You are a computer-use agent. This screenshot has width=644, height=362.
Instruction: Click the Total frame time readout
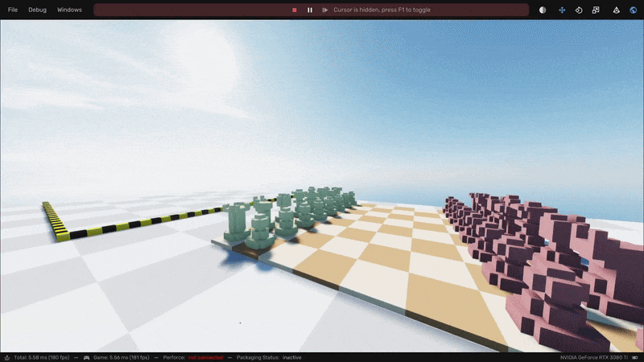(42, 357)
